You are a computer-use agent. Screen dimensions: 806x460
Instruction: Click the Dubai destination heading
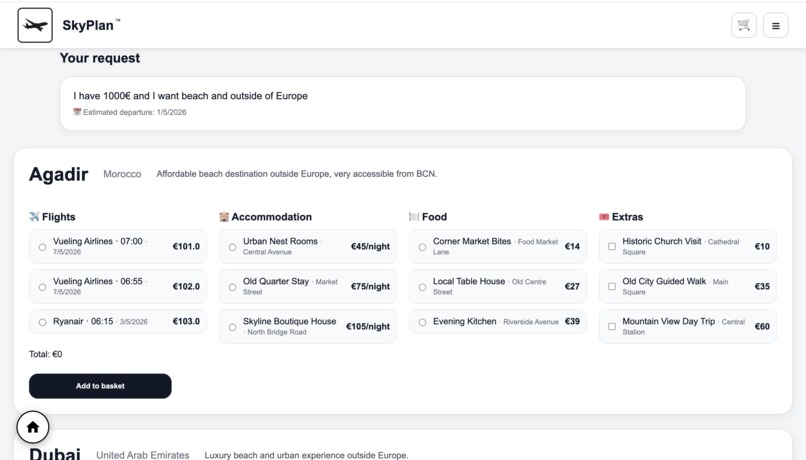(55, 453)
